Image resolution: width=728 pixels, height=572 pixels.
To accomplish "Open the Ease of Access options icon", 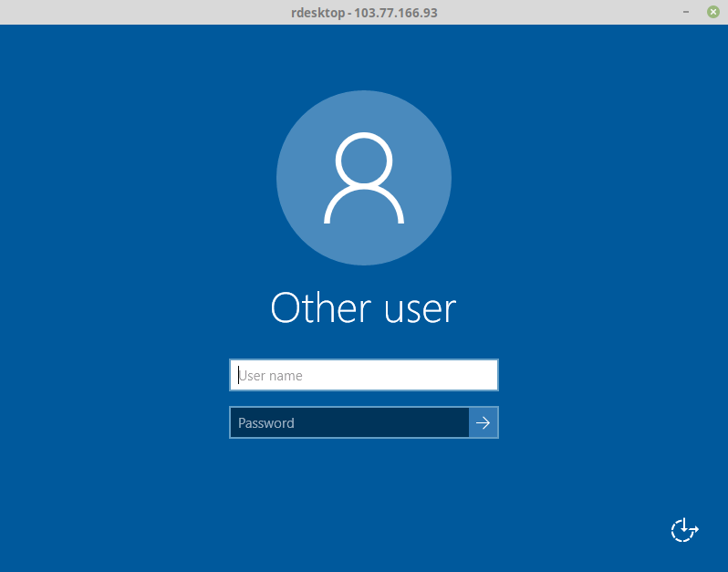I will (684, 530).
